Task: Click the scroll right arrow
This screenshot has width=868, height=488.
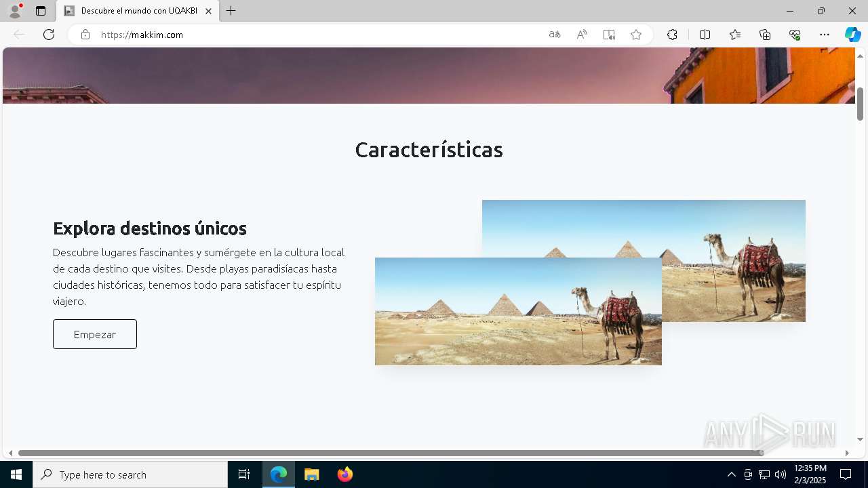Action: click(x=847, y=453)
